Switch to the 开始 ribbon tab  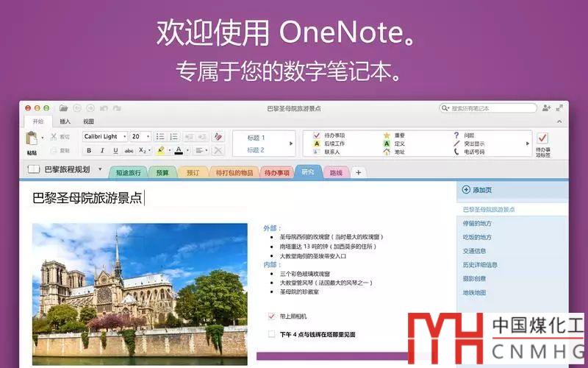click(x=38, y=121)
